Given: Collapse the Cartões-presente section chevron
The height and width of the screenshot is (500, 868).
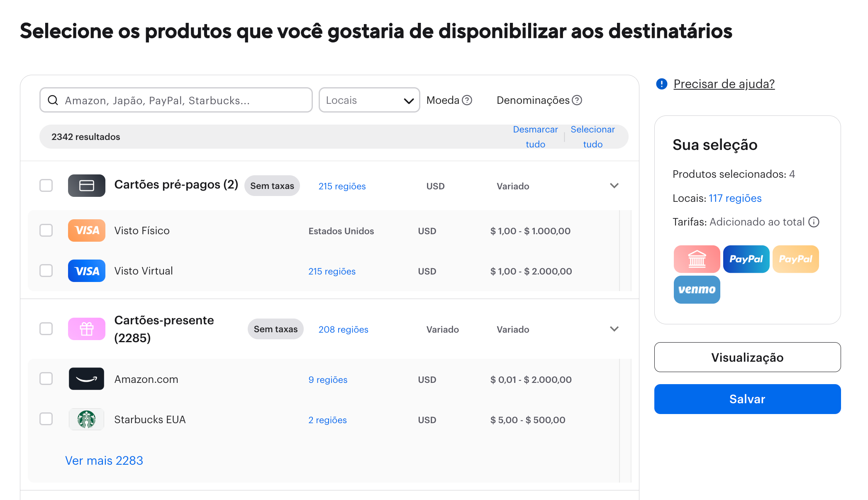Looking at the screenshot, I should (x=614, y=329).
